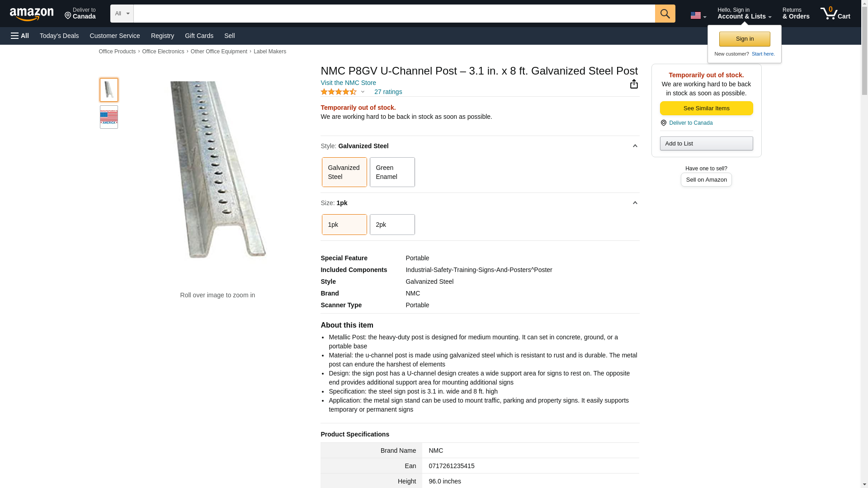Open the Visit the NMC Store link
Image resolution: width=868 pixels, height=488 pixels.
348,83
